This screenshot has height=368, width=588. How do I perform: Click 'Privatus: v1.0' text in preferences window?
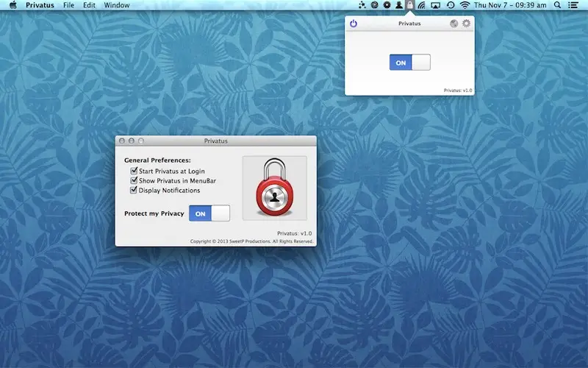click(295, 233)
